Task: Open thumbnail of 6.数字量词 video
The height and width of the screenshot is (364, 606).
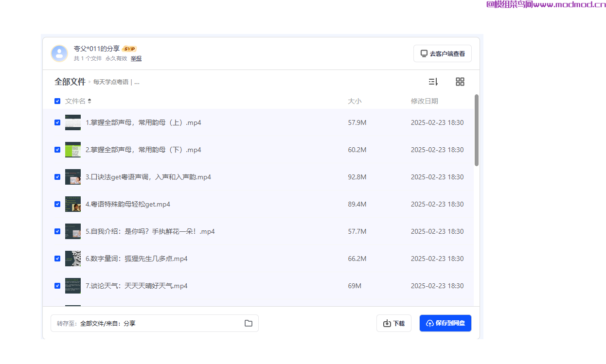Action: tap(73, 259)
